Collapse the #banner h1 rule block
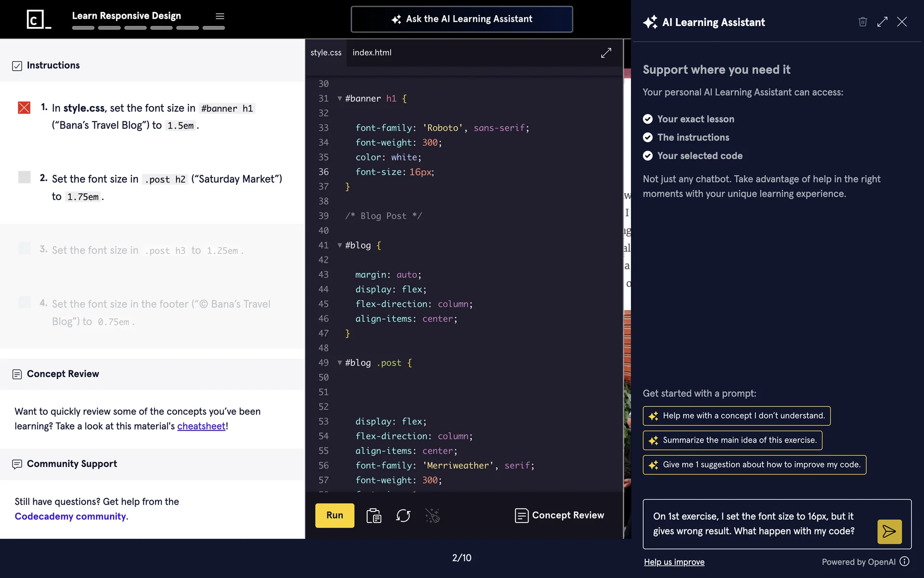This screenshot has width=924, height=578. click(340, 99)
